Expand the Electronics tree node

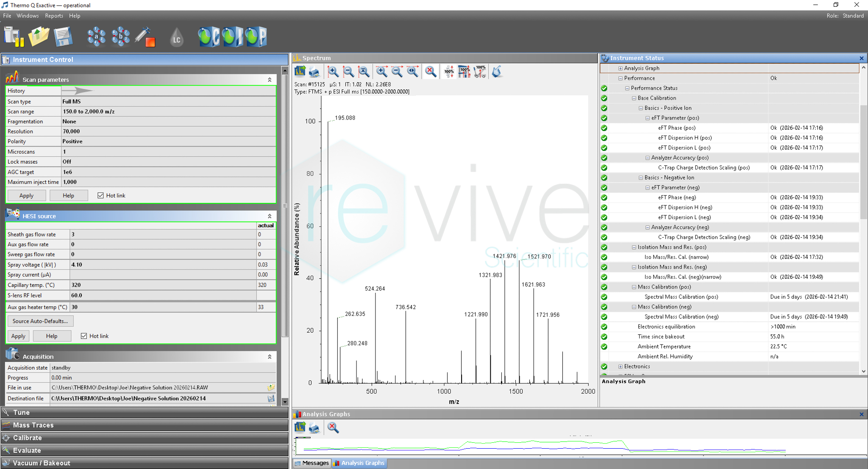coord(620,366)
